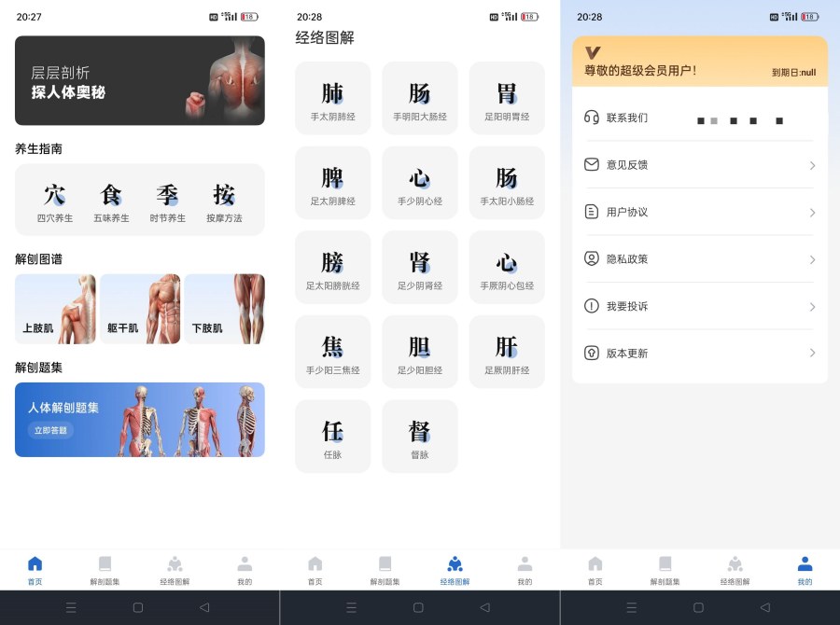The height and width of the screenshot is (625, 840).
Task: Open the 上肢肌 muscle thumbnail
Action: pyautogui.click(x=55, y=309)
